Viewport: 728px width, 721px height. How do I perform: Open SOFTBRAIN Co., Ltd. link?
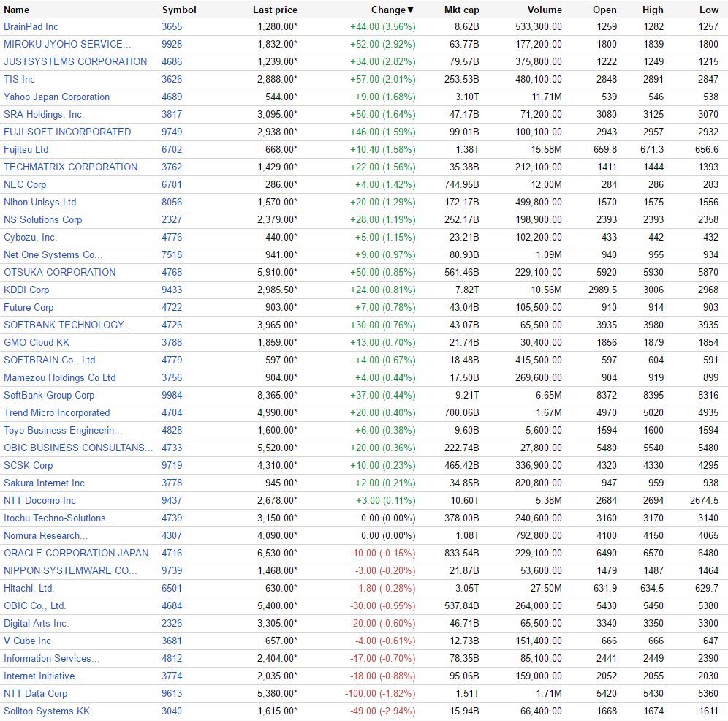(x=50, y=360)
